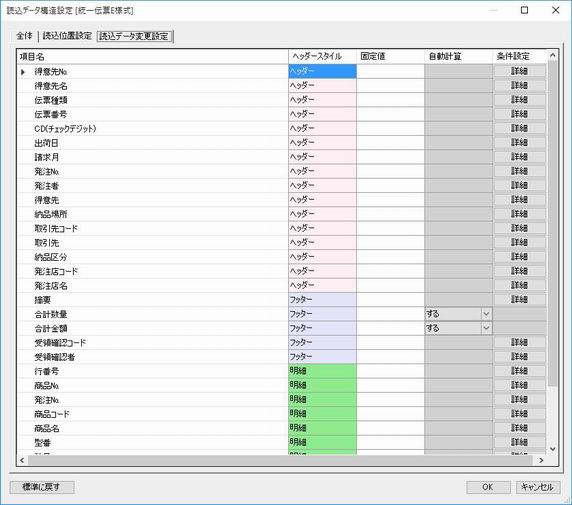Open 詳細 for the 出荷日 row

tap(519, 142)
